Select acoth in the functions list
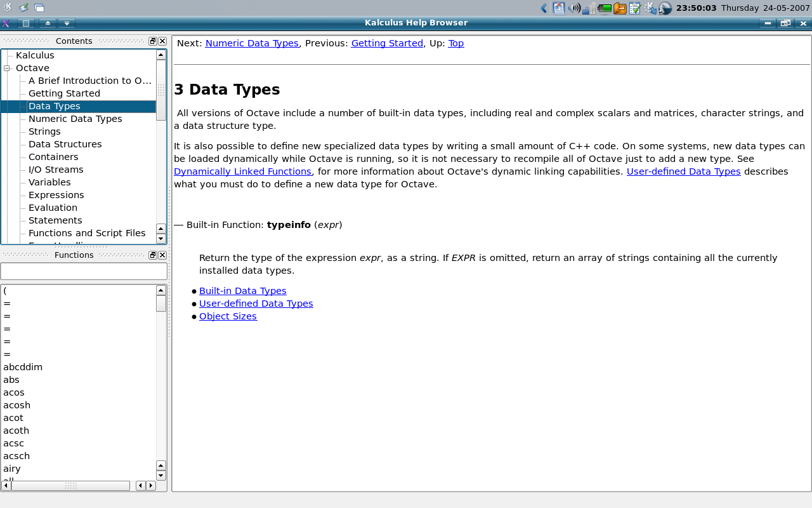 pyautogui.click(x=16, y=431)
